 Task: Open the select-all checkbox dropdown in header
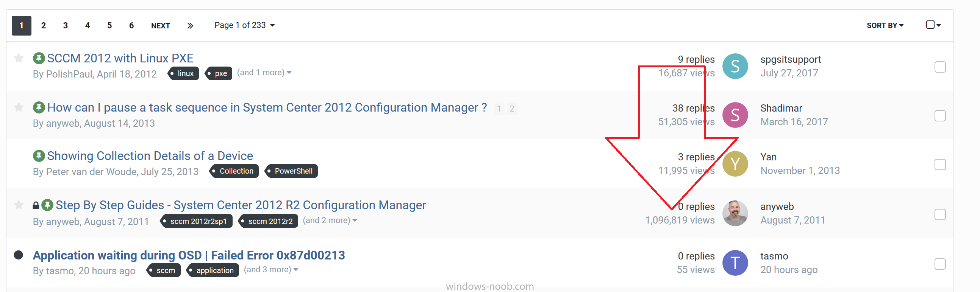coord(933,25)
